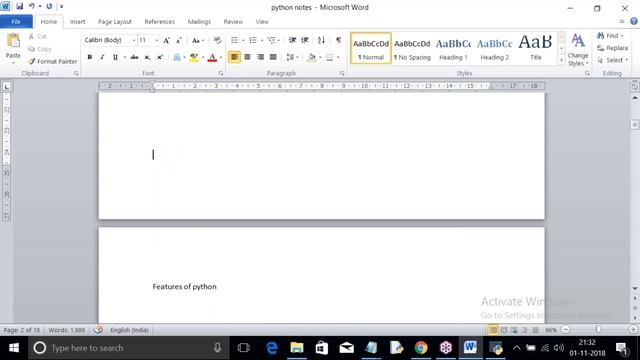The height and width of the screenshot is (360, 640).
Task: Activate the Format Painter
Action: (x=53, y=61)
